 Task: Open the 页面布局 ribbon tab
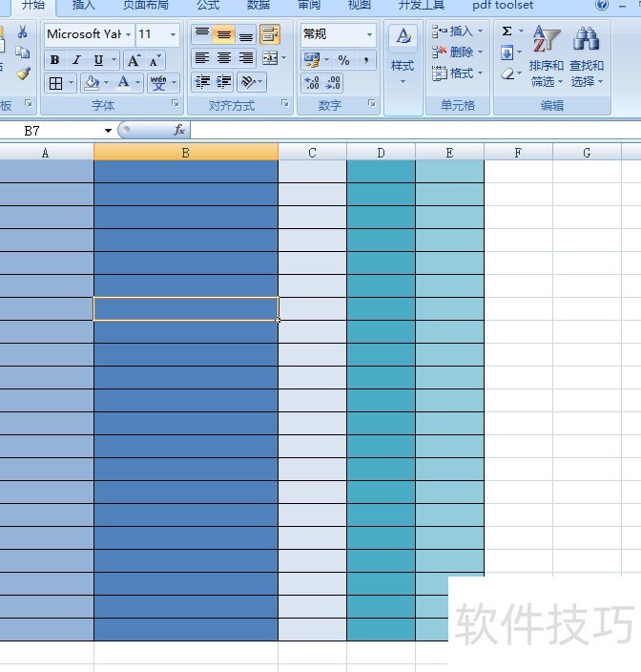pyautogui.click(x=146, y=5)
